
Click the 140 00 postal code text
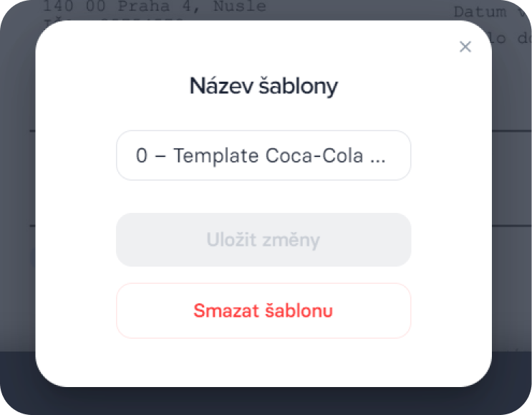coord(74,6)
